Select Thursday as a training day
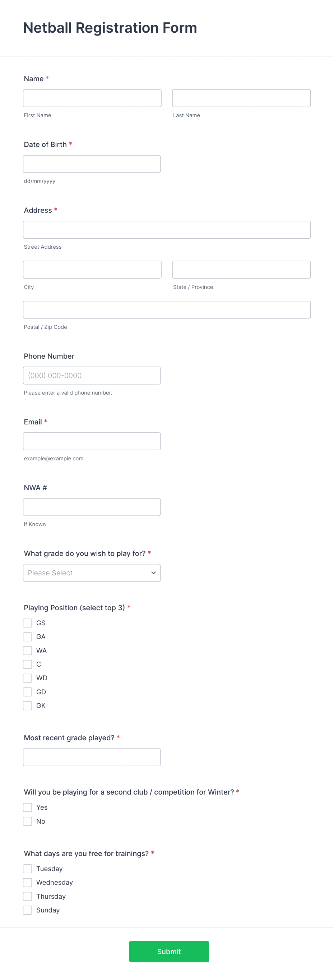 (x=27, y=896)
